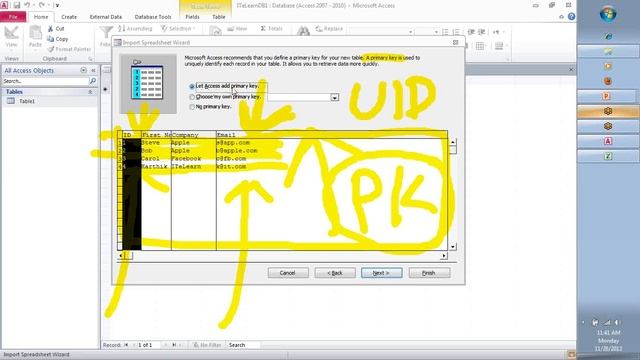Screen dimensions: 640x360
Task: Click the horizontal scrollbar thumb in preview
Action: 128,256
